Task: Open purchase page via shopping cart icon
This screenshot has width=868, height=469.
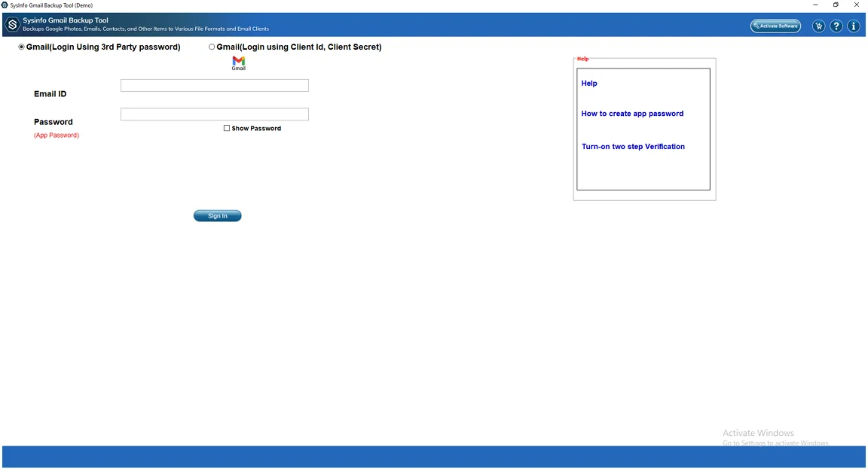Action: pyautogui.click(x=818, y=25)
